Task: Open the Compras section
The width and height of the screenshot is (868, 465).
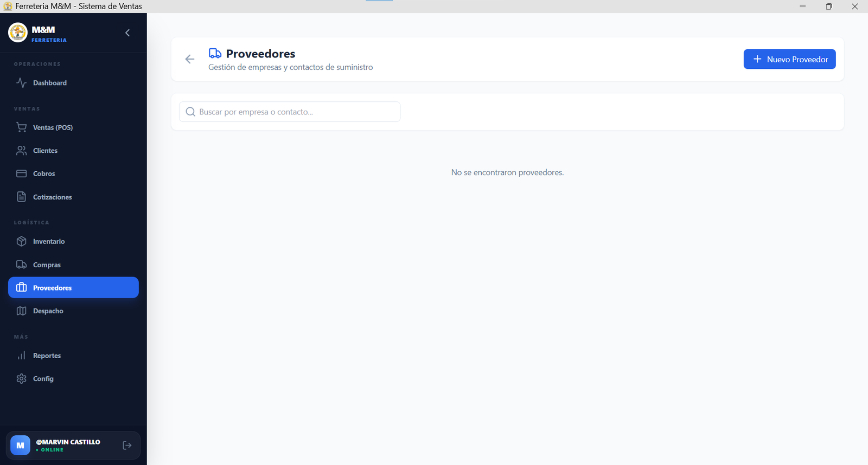Action: tap(73, 264)
